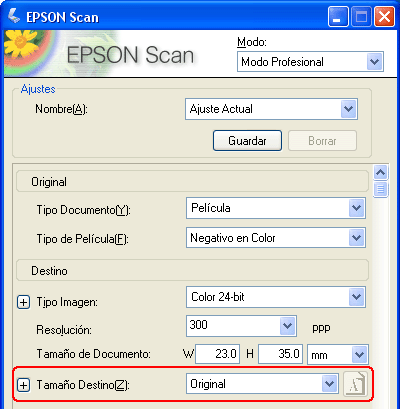Screen dimensions: 400x409
Task: Click the page orientation icon beside Tamaño Destino
Action: point(356,385)
